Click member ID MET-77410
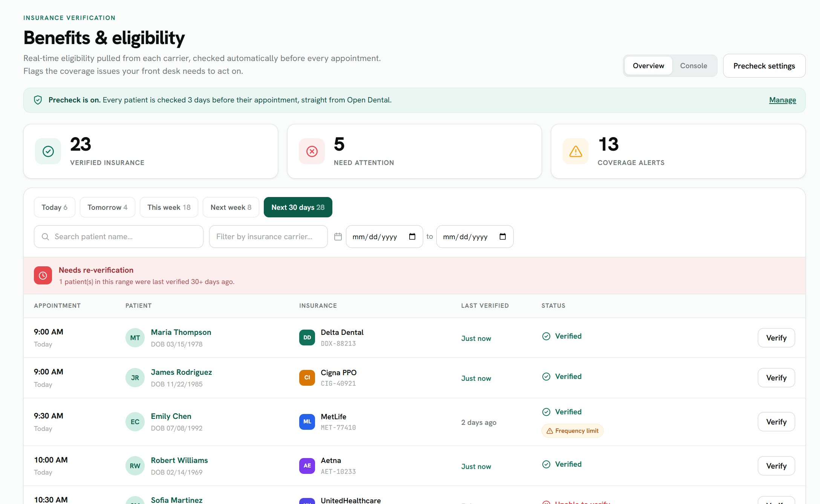The height and width of the screenshot is (504, 820). (x=338, y=428)
